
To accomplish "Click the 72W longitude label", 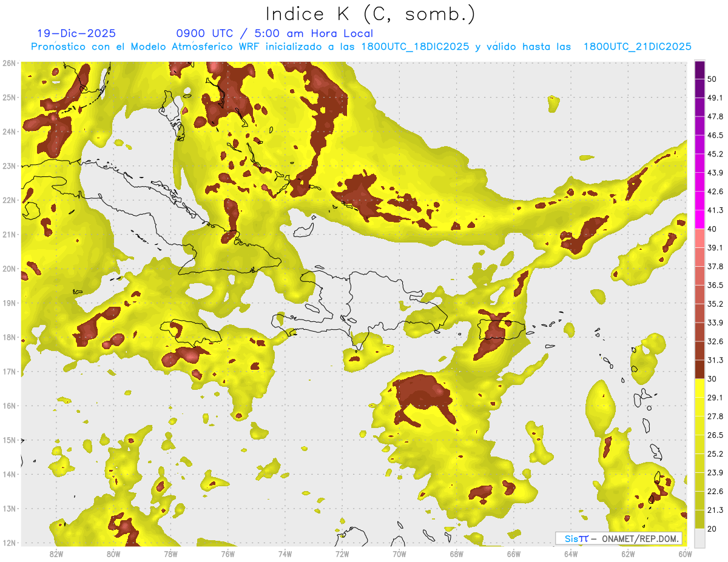I will tap(342, 554).
